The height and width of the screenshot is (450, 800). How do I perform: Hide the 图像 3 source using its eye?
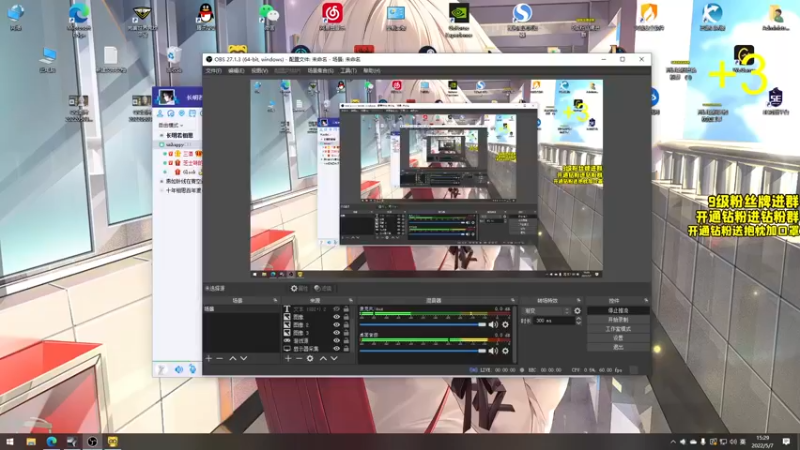[337, 333]
